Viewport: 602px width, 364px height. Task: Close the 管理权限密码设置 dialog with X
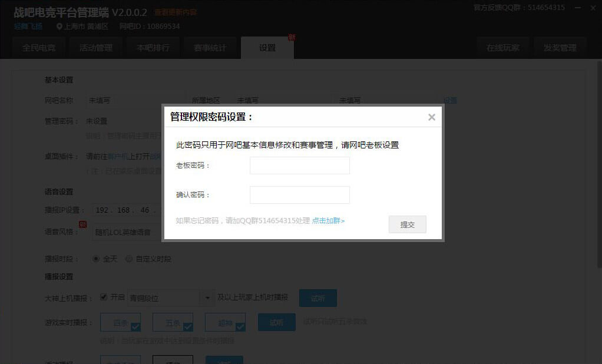click(432, 117)
